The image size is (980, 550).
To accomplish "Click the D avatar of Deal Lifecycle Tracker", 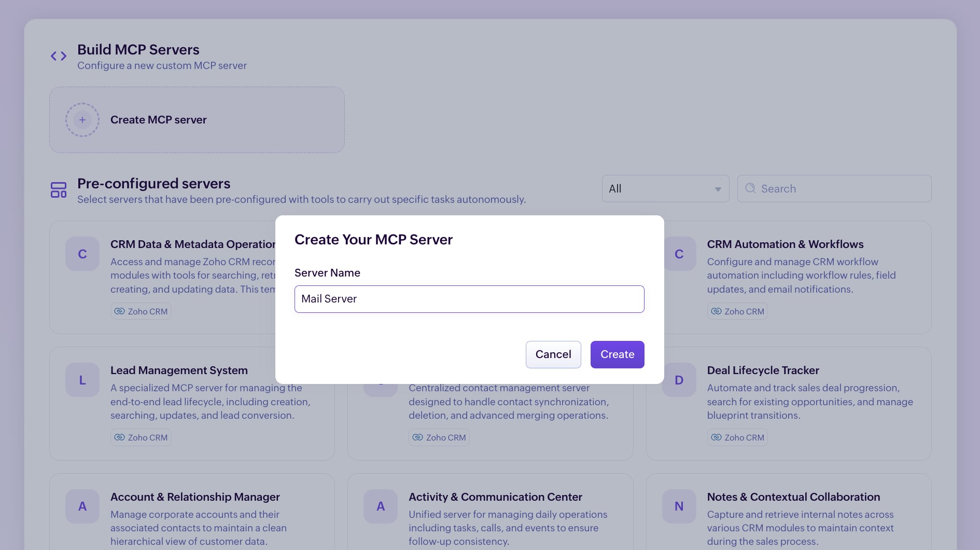I will click(679, 380).
